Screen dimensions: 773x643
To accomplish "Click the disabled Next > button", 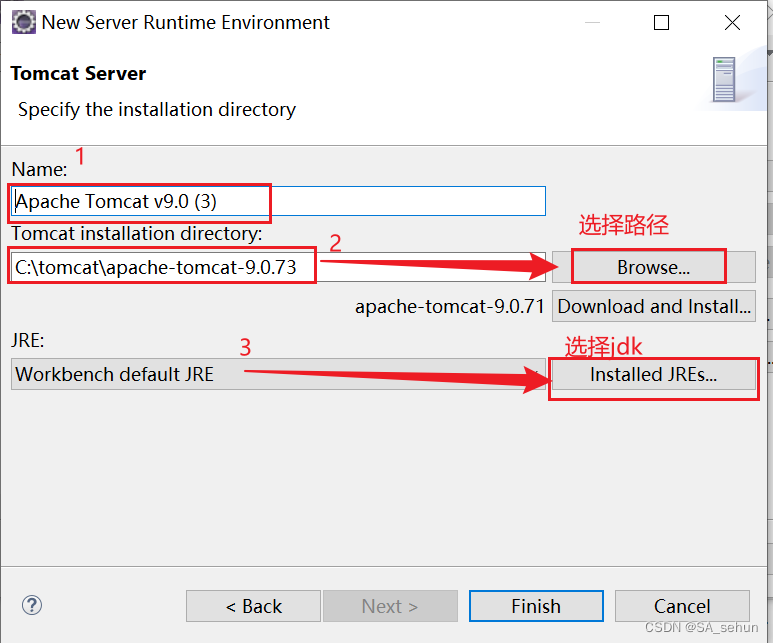I will tap(390, 606).
